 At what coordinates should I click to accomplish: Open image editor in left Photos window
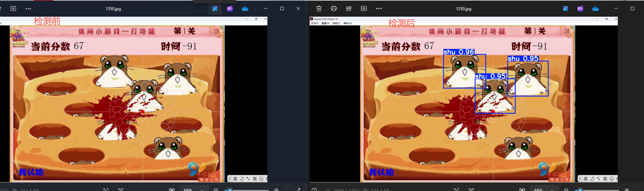coord(215,8)
